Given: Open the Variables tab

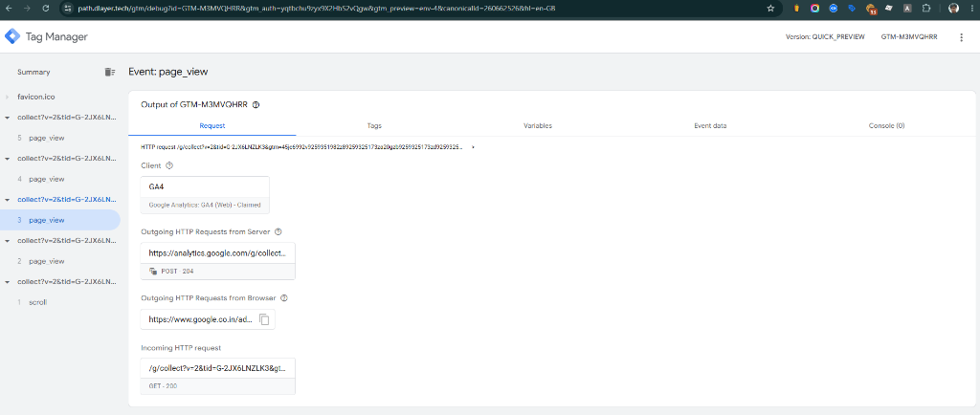Looking at the screenshot, I should point(538,125).
